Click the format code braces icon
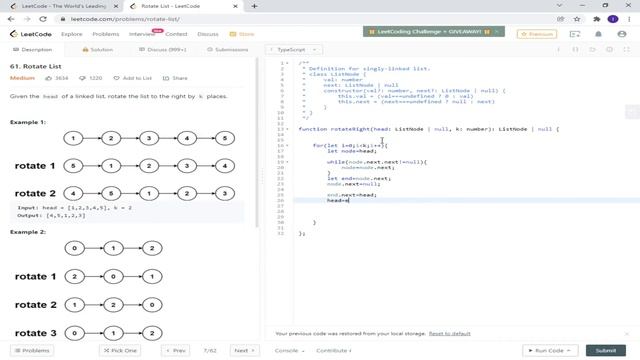The width and height of the screenshot is (640, 360). pyautogui.click(x=575, y=49)
